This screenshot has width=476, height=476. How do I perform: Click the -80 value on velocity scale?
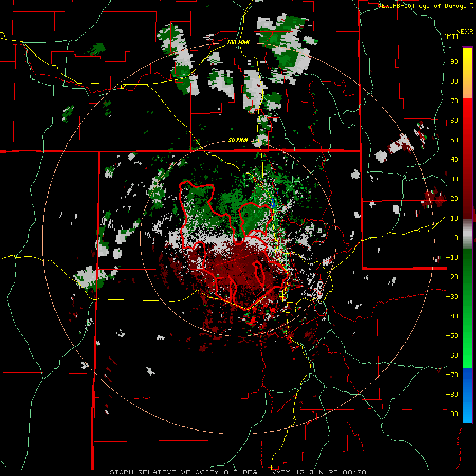(452, 395)
